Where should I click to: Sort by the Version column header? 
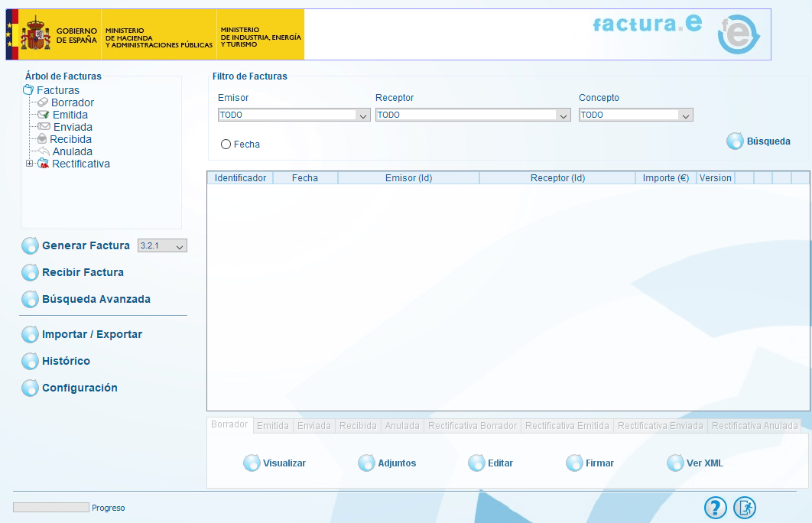(x=716, y=178)
